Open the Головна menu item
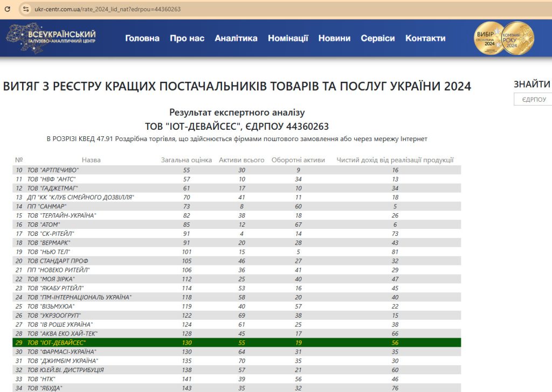The width and height of the screenshot is (552, 392). [x=142, y=38]
